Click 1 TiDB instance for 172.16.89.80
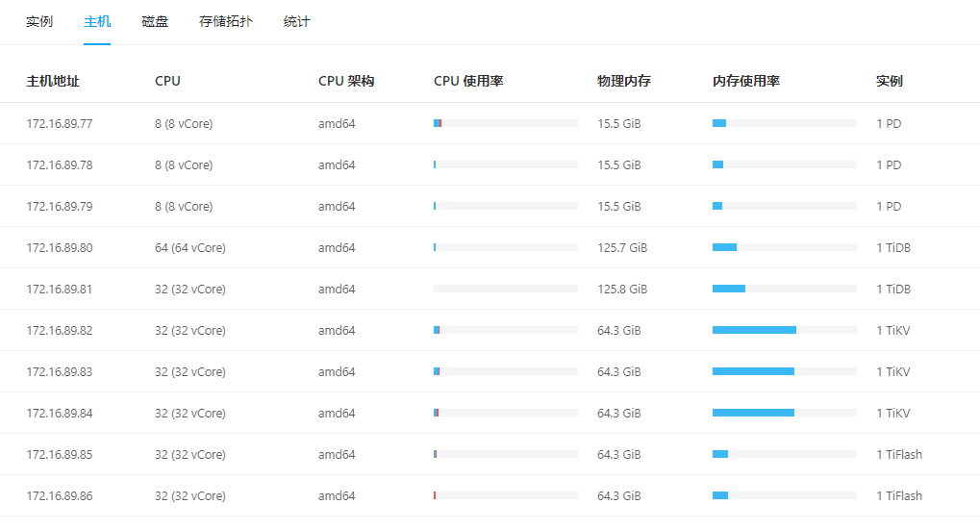This screenshot has width=980, height=530. click(x=893, y=247)
